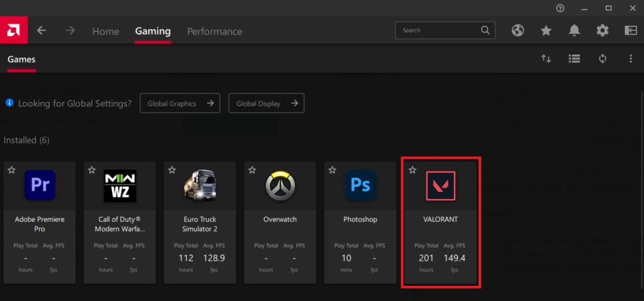Switch games to list view
Viewport: 644px width, 301px height.
(574, 59)
